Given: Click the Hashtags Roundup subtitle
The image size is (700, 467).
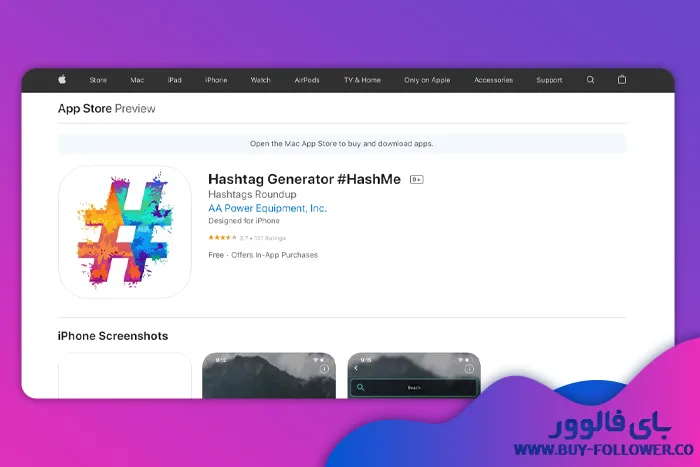Looking at the screenshot, I should 252,194.
